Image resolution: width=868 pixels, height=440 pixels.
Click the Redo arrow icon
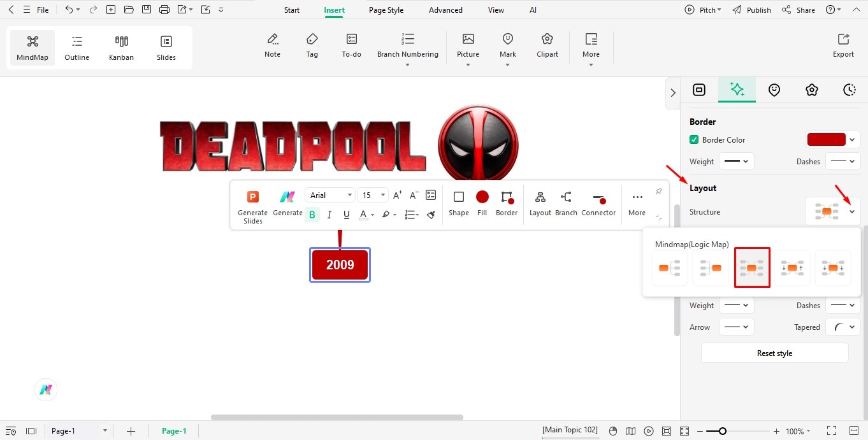coord(94,10)
